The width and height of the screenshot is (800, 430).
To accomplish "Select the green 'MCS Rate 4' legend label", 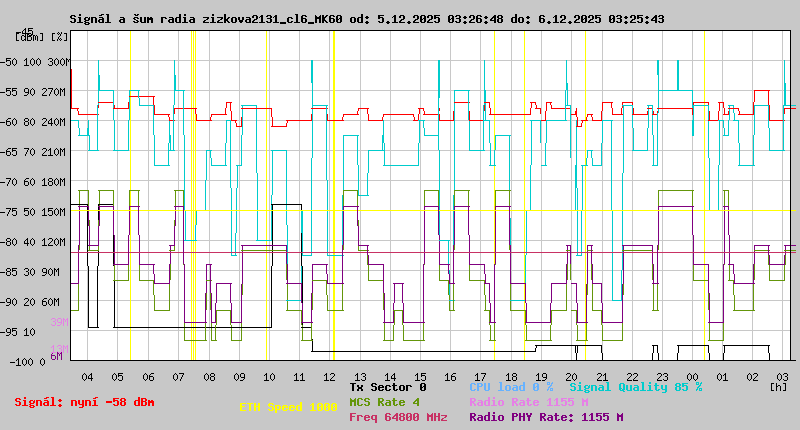I will [x=384, y=402].
